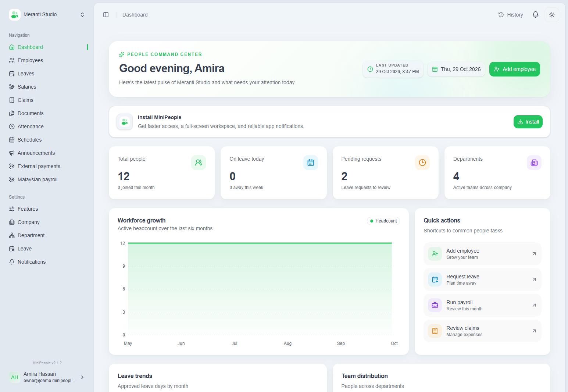
Task: Open External payments in the sidebar
Action: click(x=47, y=166)
